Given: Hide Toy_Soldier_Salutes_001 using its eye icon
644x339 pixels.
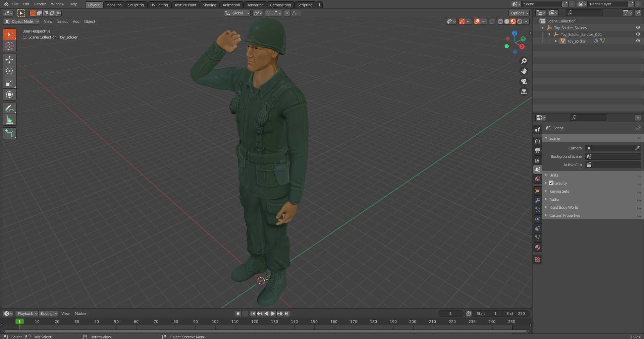Looking at the screenshot, I should [x=638, y=34].
